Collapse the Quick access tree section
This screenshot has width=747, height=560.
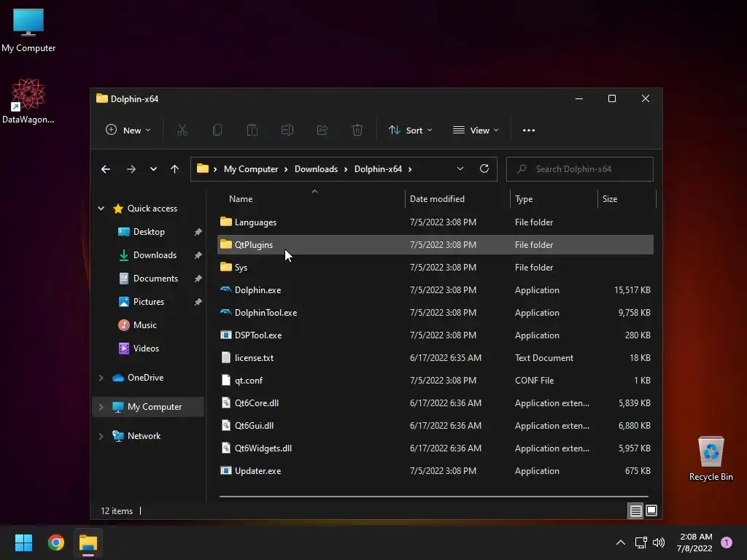pyautogui.click(x=101, y=208)
